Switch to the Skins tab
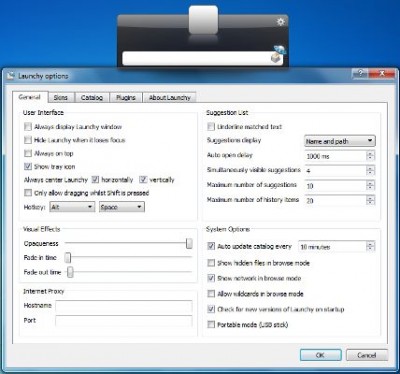This screenshot has width=400, height=374. click(61, 97)
